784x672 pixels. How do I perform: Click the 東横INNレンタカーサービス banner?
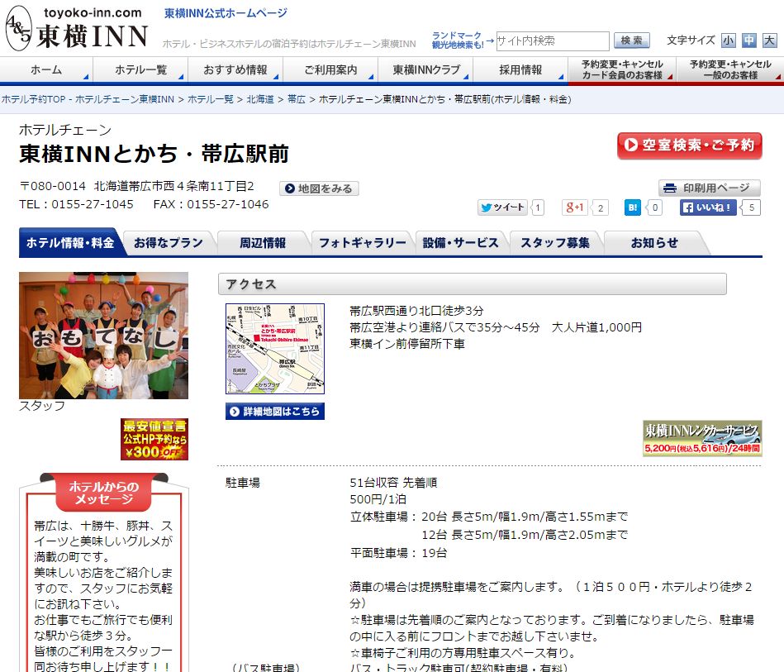[702, 438]
